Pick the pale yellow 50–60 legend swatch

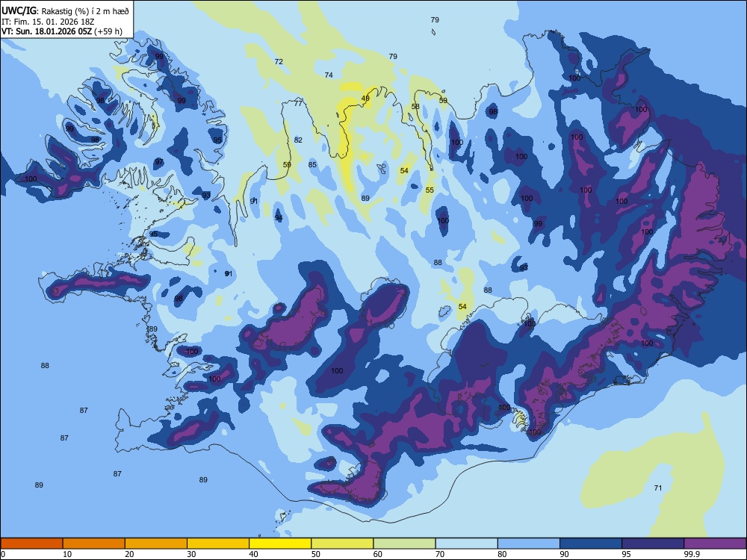[x=342, y=544]
